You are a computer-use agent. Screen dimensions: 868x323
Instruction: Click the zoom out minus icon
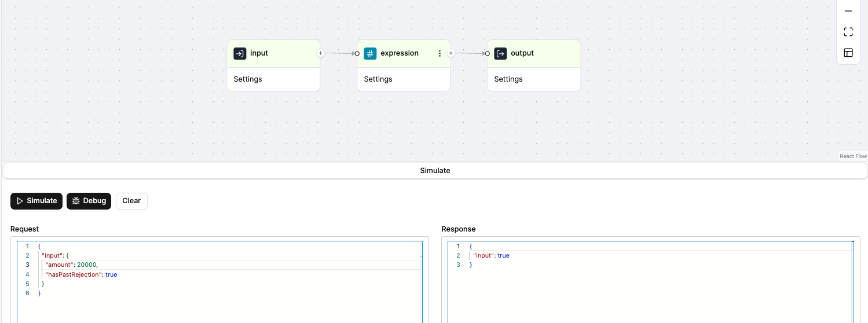848,11
